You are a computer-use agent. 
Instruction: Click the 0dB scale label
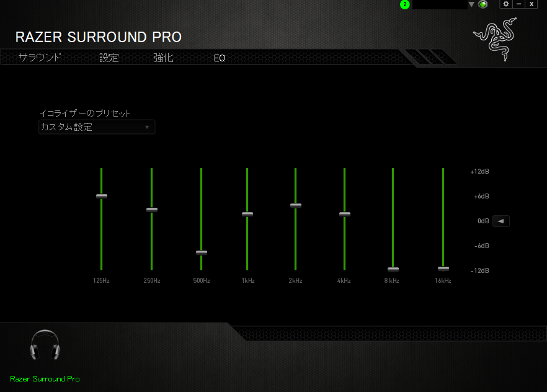click(x=483, y=221)
